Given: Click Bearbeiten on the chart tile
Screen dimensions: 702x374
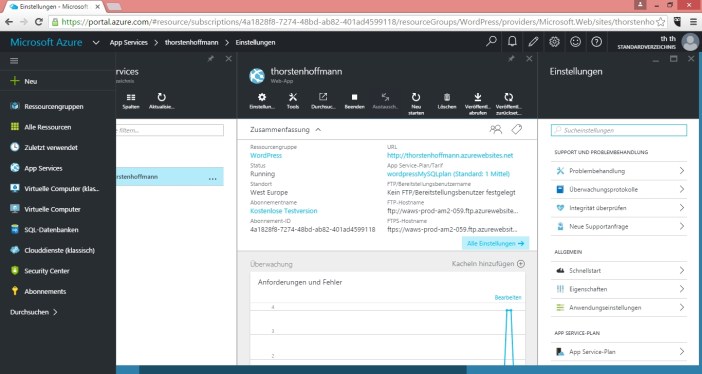Looking at the screenshot, I should click(508, 297).
